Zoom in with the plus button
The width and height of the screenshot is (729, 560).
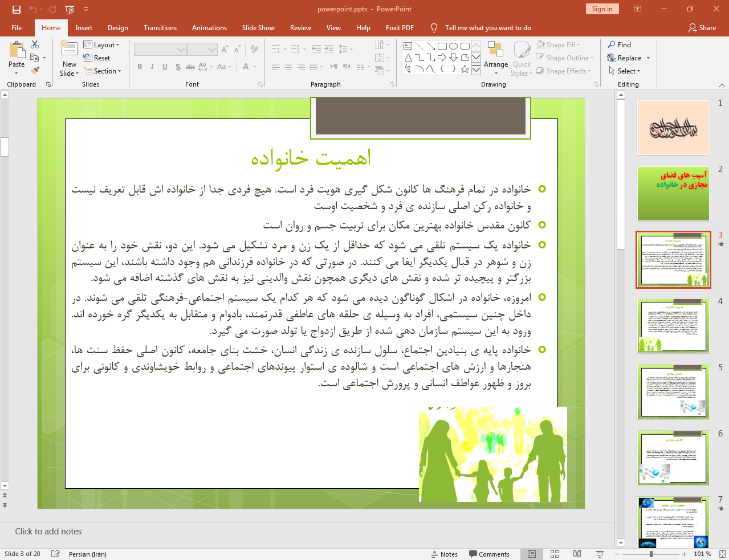tap(684, 554)
